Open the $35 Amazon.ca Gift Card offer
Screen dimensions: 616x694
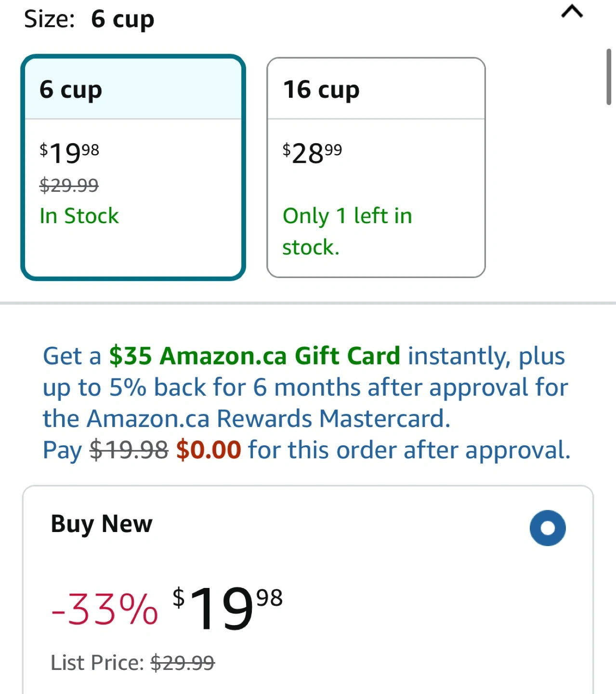click(x=254, y=356)
